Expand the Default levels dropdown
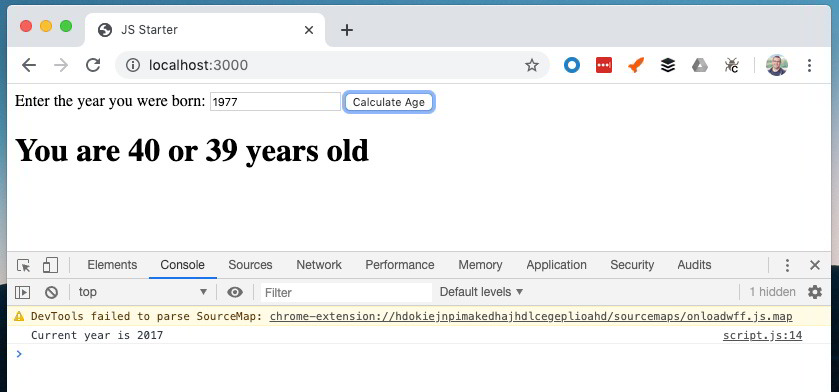This screenshot has height=392, width=839. click(x=481, y=292)
